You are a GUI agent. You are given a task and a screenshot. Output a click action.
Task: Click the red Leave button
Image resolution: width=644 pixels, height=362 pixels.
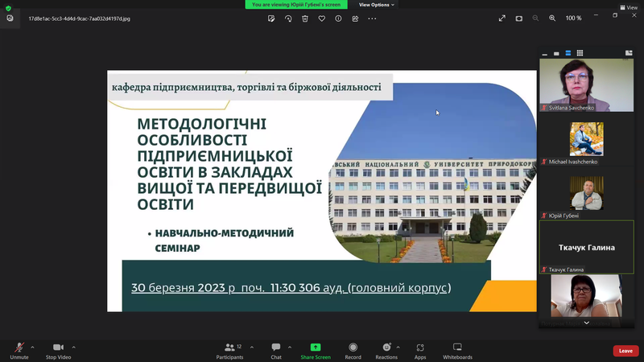[x=625, y=351]
